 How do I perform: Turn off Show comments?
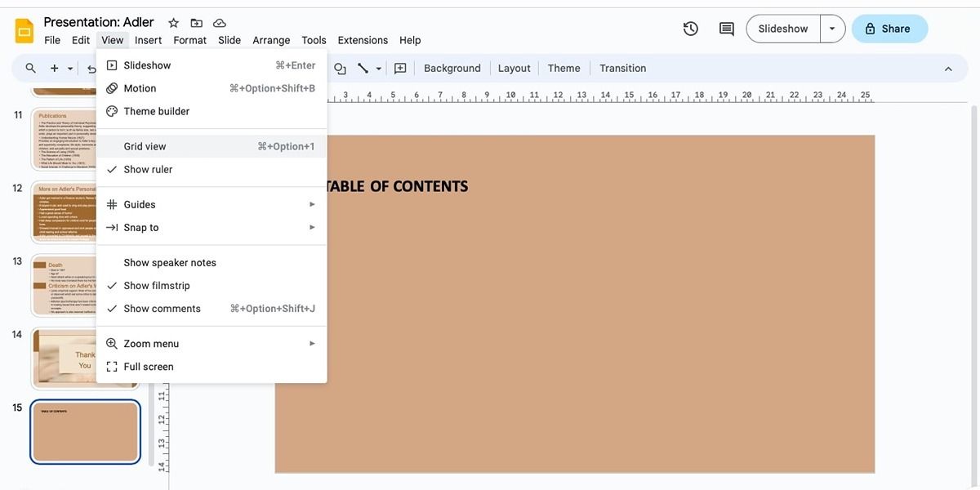pyautogui.click(x=162, y=308)
